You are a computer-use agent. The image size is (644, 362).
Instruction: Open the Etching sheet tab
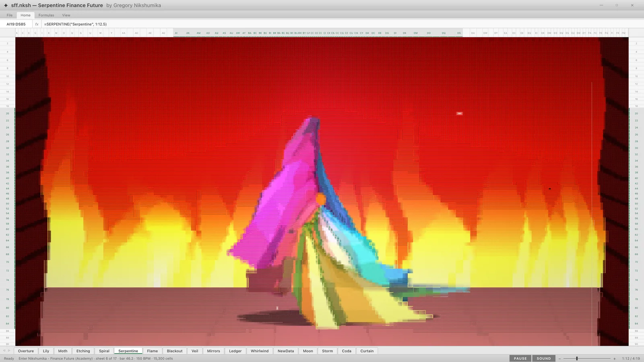pyautogui.click(x=83, y=351)
